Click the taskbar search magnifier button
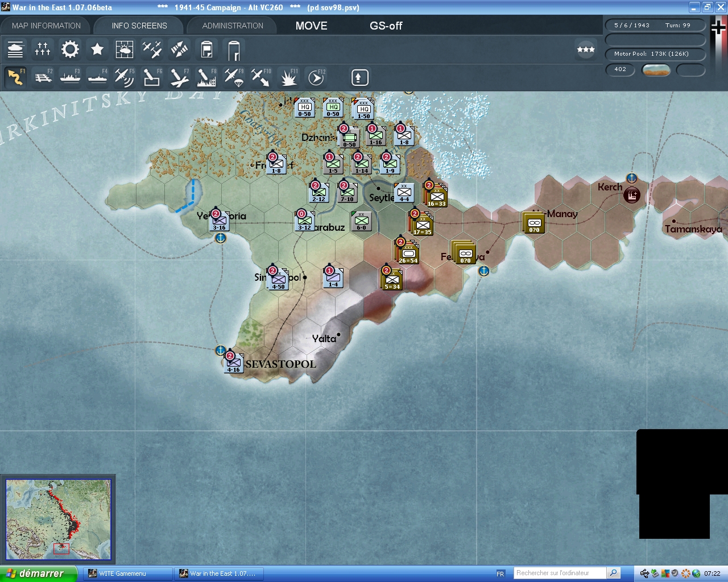Viewport: 728px width, 582px height. point(613,573)
